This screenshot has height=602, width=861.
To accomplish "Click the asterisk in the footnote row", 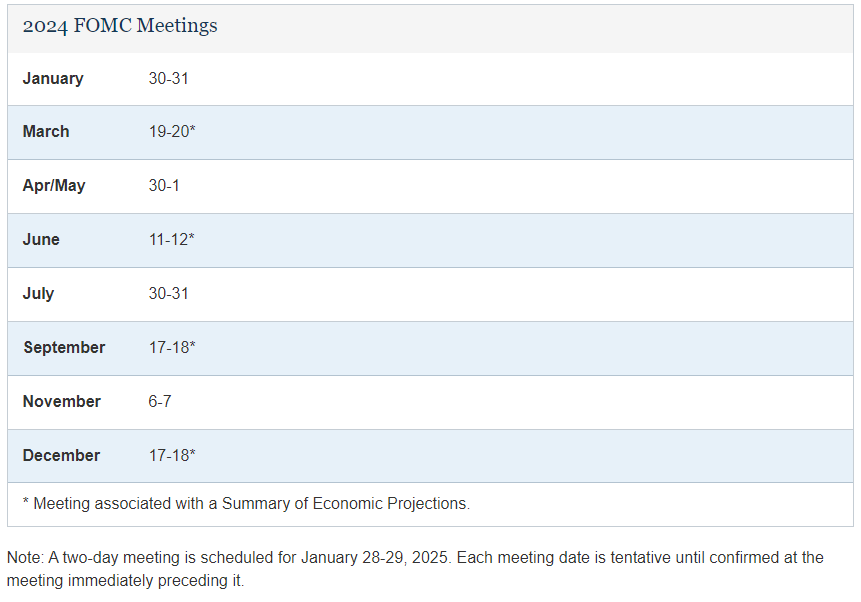I will pyautogui.click(x=25, y=501).
